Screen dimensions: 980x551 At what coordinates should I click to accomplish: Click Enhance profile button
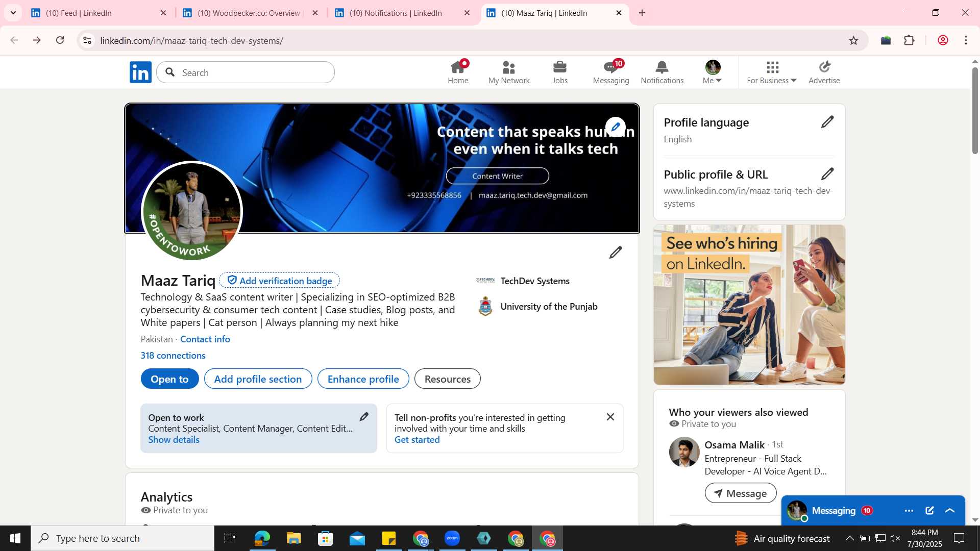[363, 379]
